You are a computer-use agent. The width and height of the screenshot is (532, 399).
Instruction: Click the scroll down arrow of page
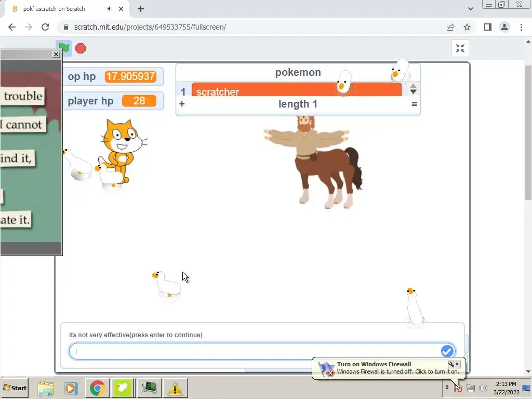click(528, 371)
